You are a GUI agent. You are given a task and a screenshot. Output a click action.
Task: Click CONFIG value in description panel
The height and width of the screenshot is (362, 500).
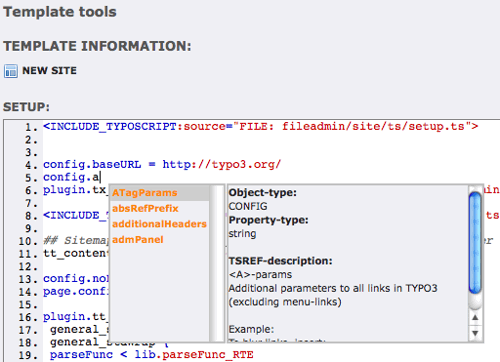point(248,206)
